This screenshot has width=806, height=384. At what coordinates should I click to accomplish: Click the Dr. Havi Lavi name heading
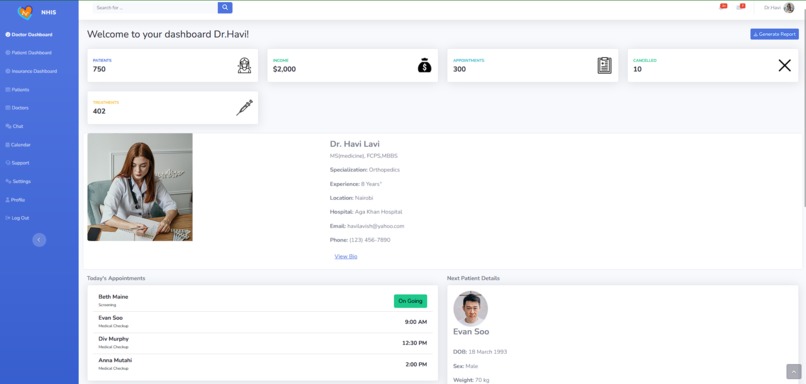coord(355,144)
